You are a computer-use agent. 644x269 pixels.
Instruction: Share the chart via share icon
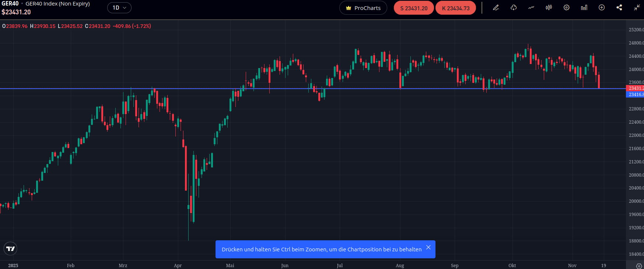tap(619, 8)
